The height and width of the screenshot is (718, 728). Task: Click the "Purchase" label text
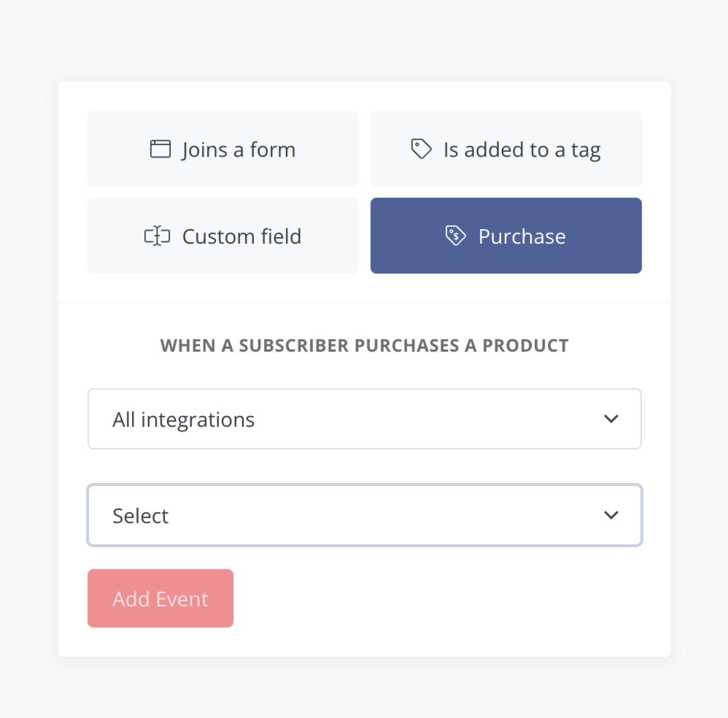pyautogui.click(x=522, y=237)
